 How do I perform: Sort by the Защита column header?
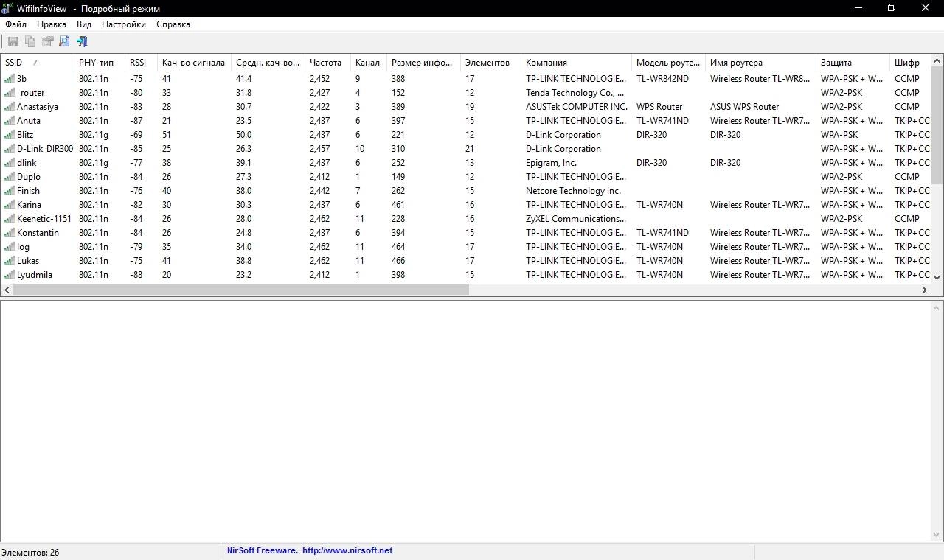pos(853,63)
